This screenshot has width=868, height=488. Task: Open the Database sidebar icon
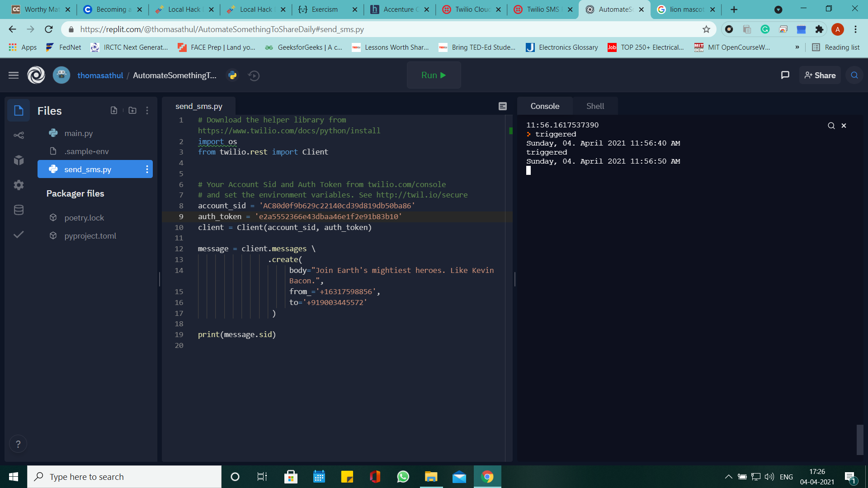[19, 210]
